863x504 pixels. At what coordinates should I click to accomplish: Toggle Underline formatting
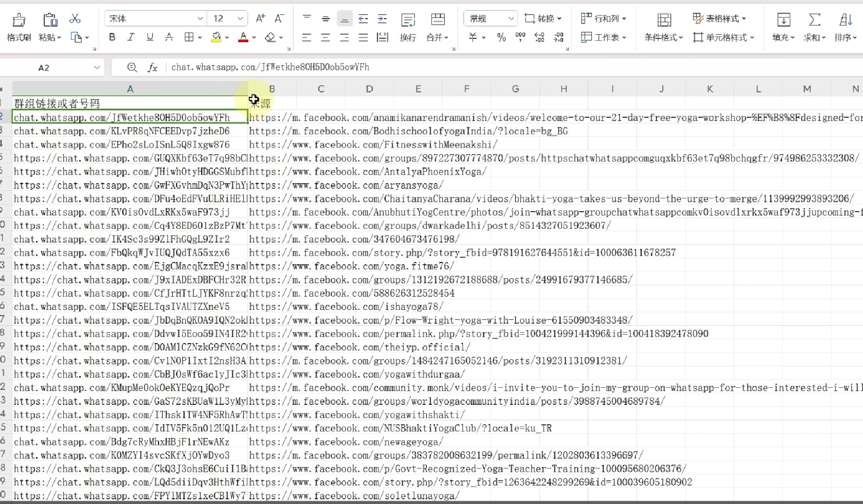tap(150, 37)
